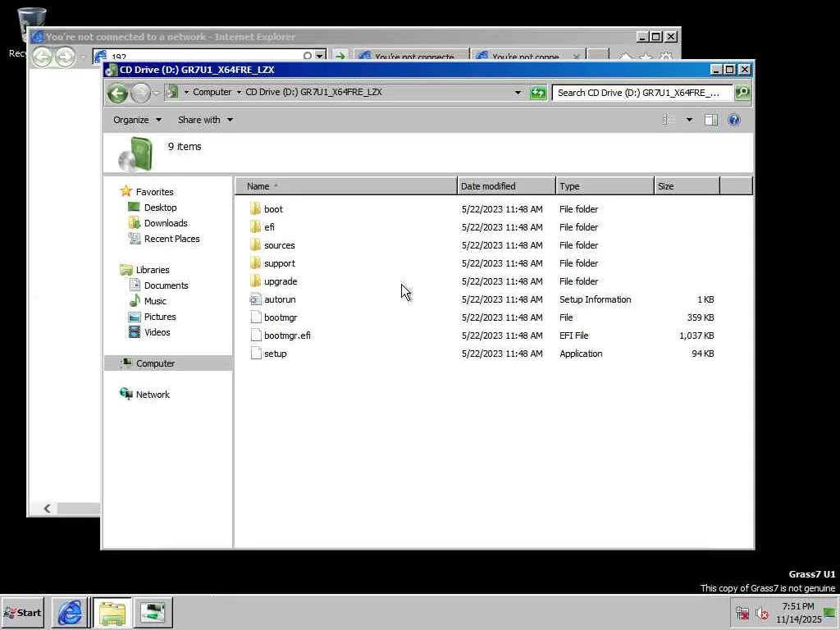Click Computer in the breadcrumb path

pos(212,92)
